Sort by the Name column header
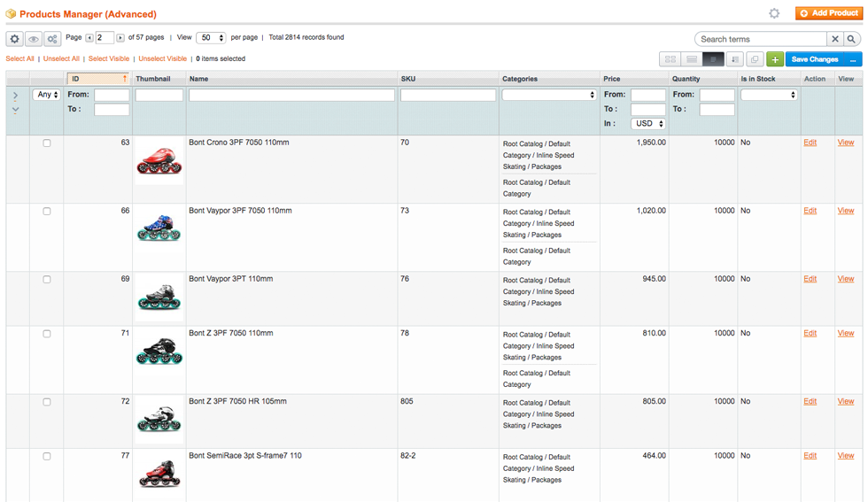 tap(198, 79)
